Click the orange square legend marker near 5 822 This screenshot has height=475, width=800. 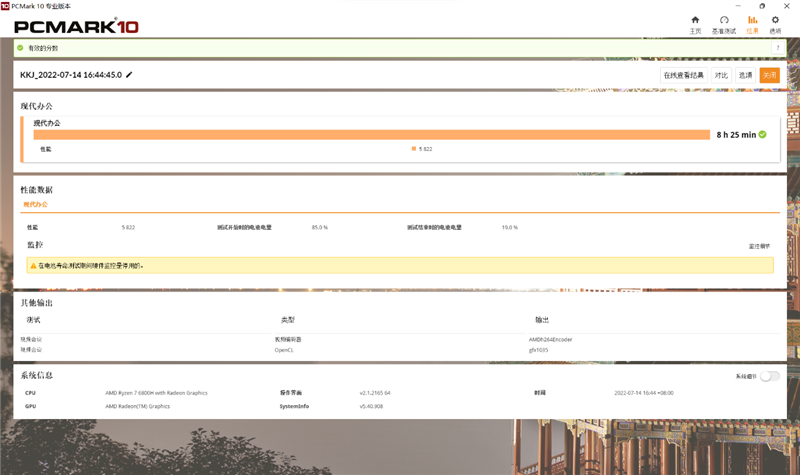[x=414, y=149]
